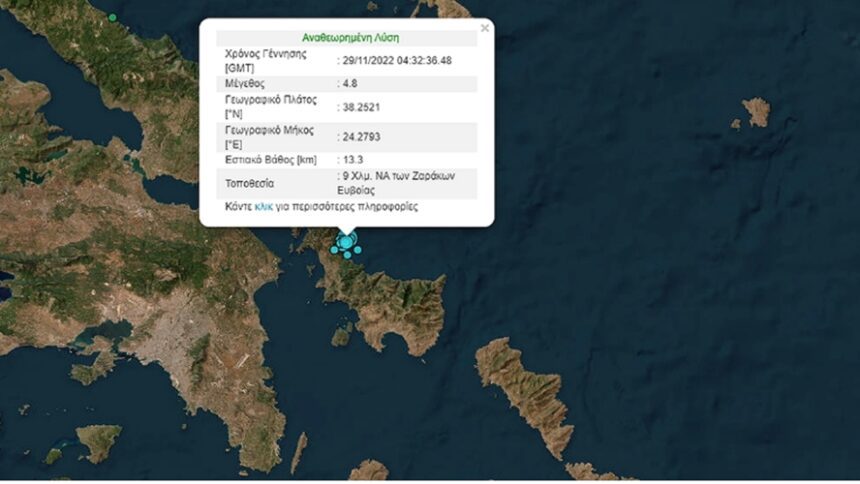Click the green 'Αναθεωρημένη Λύση' popup header
The height and width of the screenshot is (484, 860).
350,37
